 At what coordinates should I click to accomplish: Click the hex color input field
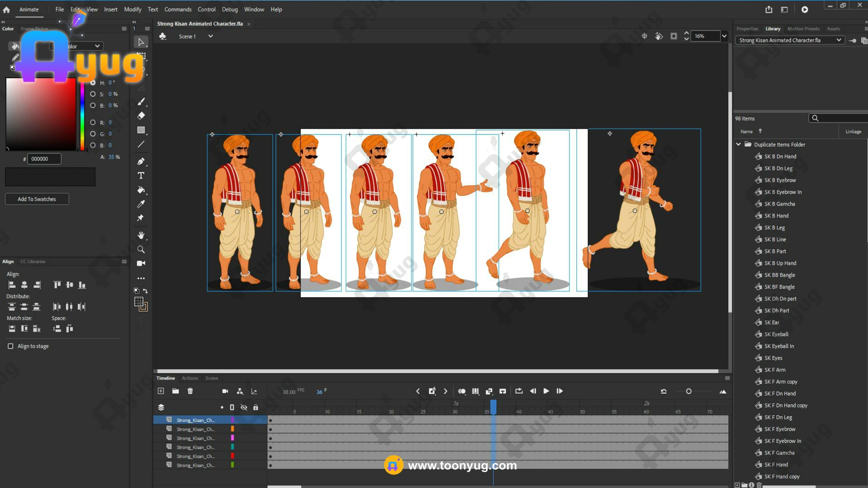point(44,159)
